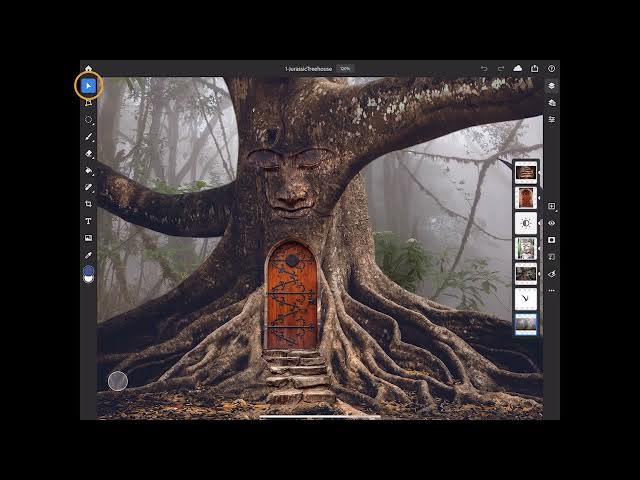The width and height of the screenshot is (640, 480).
Task: Select the Eyedropper tool
Action: (88, 255)
